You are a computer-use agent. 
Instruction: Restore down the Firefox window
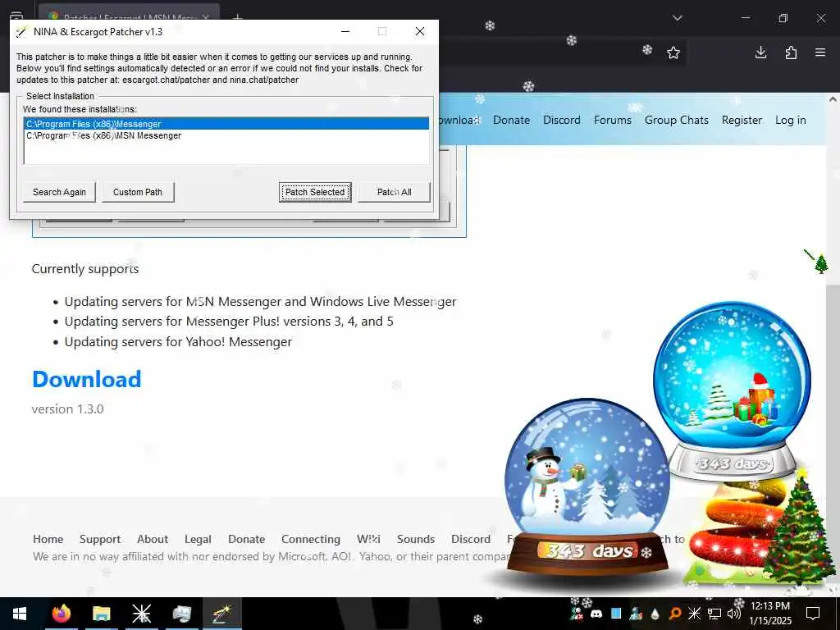pos(783,18)
